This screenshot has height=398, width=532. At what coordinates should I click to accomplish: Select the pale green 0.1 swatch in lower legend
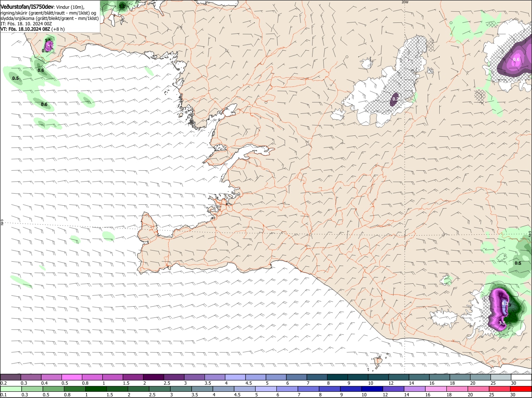pyautogui.click(x=10, y=388)
